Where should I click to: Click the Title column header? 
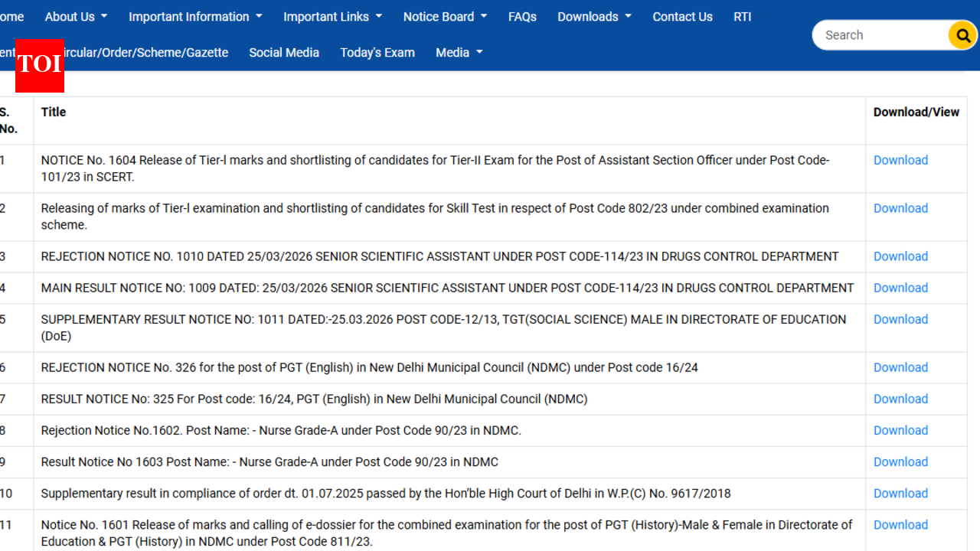click(x=54, y=112)
